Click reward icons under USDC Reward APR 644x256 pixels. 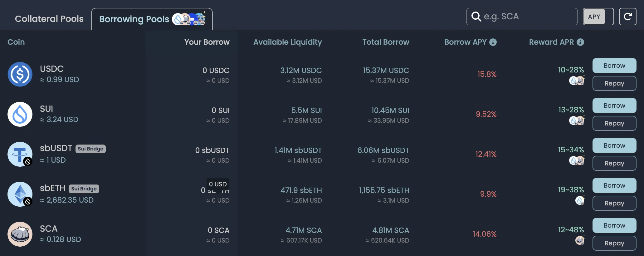(577, 81)
